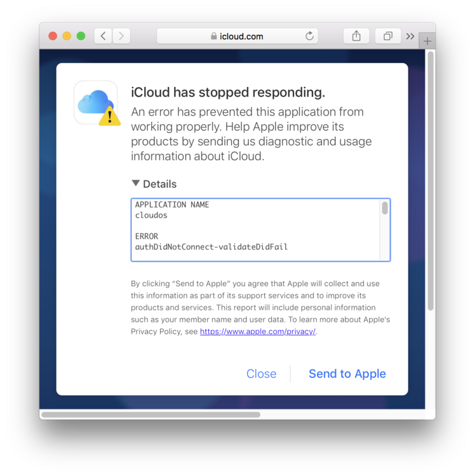Open the toolbar overflow chevrons
475x476 pixels.
click(410, 36)
